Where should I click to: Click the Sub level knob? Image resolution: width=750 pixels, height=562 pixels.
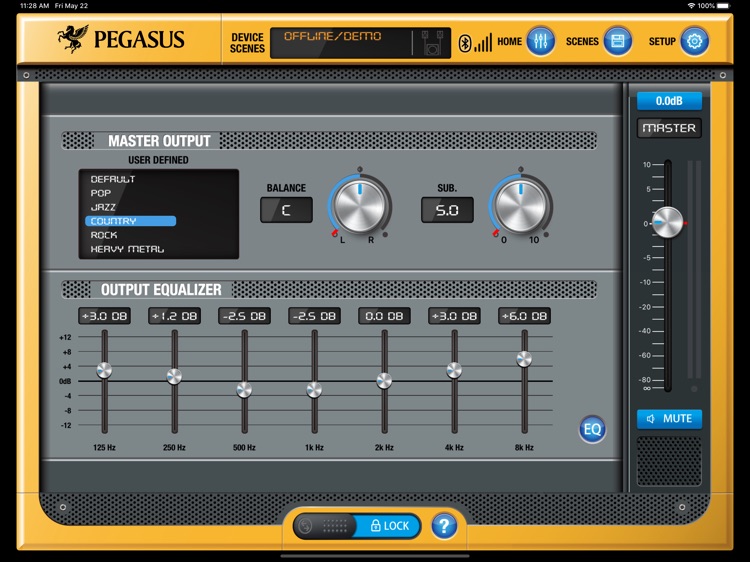520,206
